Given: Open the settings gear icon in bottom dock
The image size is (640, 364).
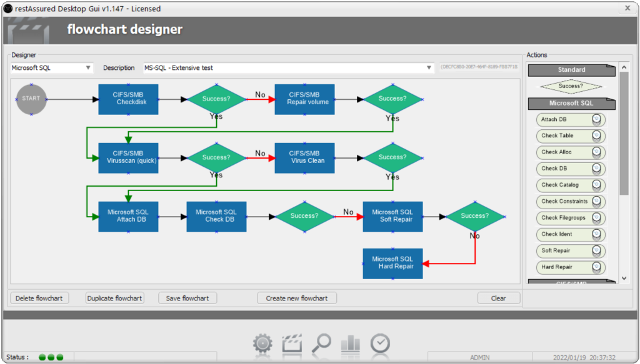Looking at the screenshot, I should pos(263,343).
